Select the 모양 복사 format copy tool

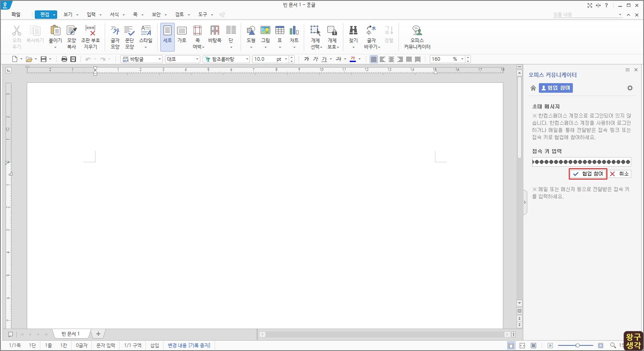point(72,30)
